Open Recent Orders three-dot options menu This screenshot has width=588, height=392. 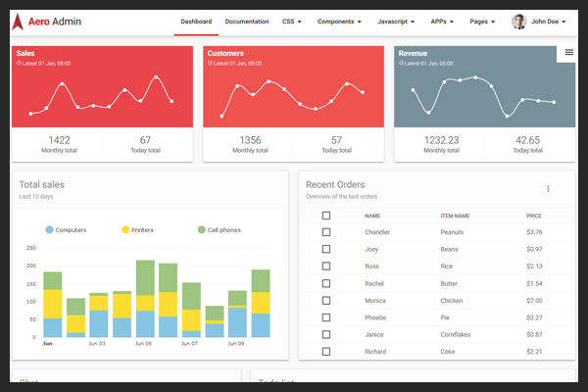coord(548,189)
